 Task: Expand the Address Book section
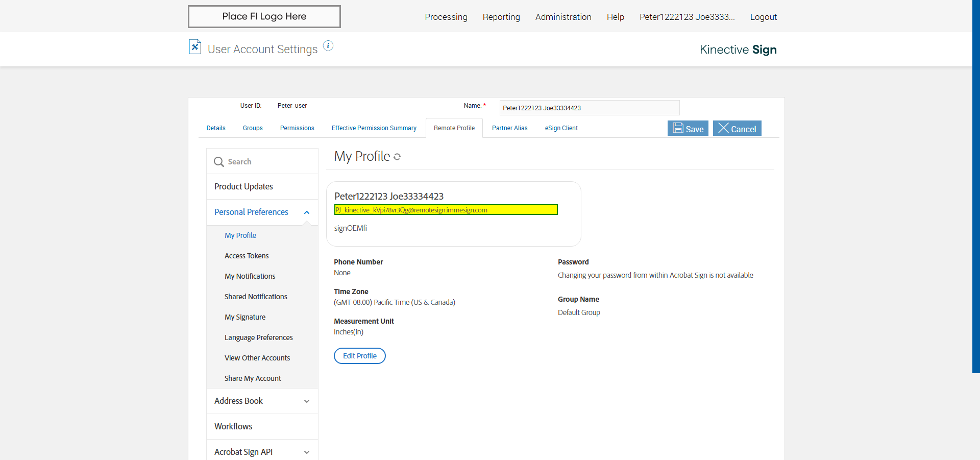[307, 401]
